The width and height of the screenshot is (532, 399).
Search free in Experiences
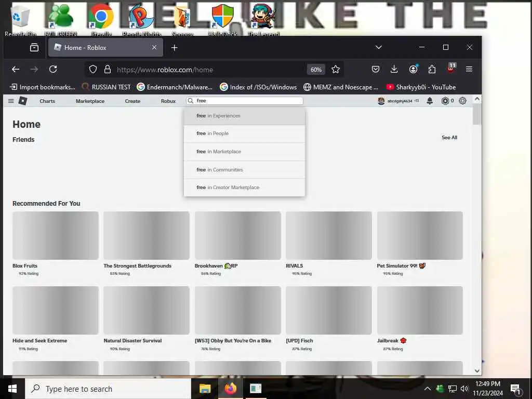tap(244, 116)
